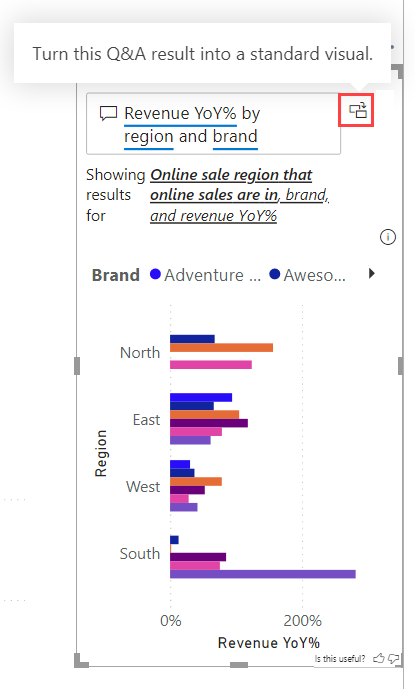The height and width of the screenshot is (689, 415).
Task: Select the long purple South bar
Action: pyautogui.click(x=263, y=574)
